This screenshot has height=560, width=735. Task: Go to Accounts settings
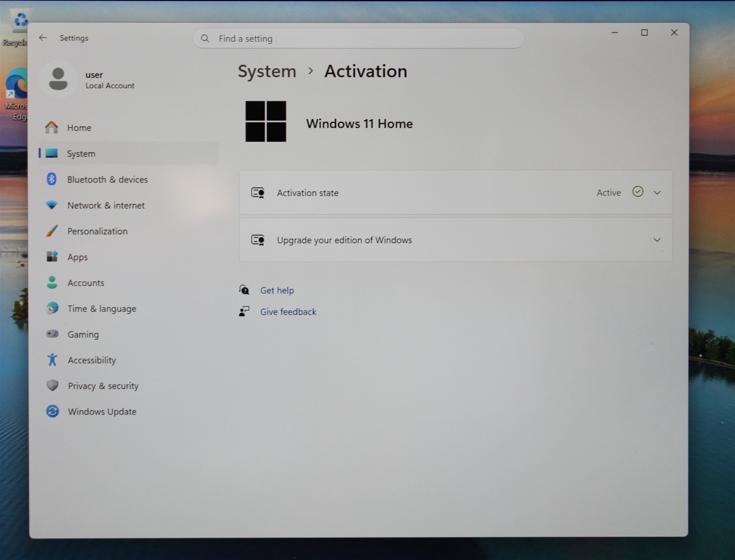[85, 283]
